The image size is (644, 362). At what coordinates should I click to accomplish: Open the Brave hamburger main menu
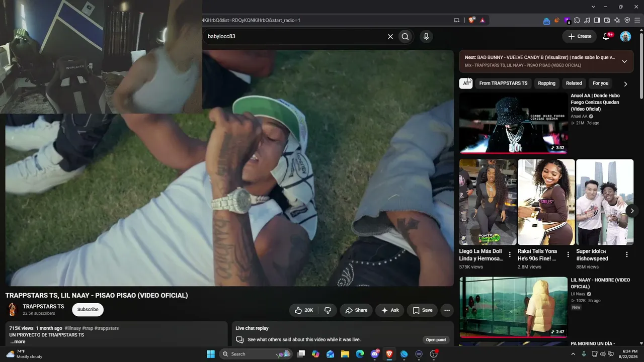[637, 20]
